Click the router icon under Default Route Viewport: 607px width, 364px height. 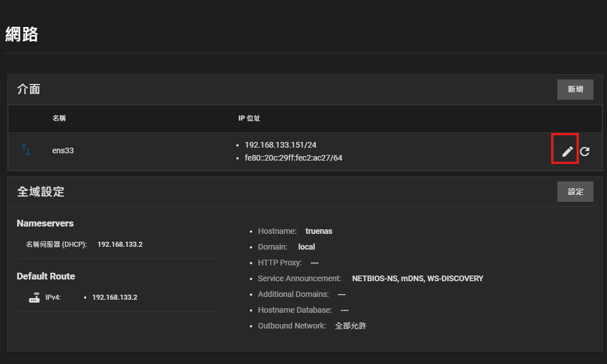point(34,298)
